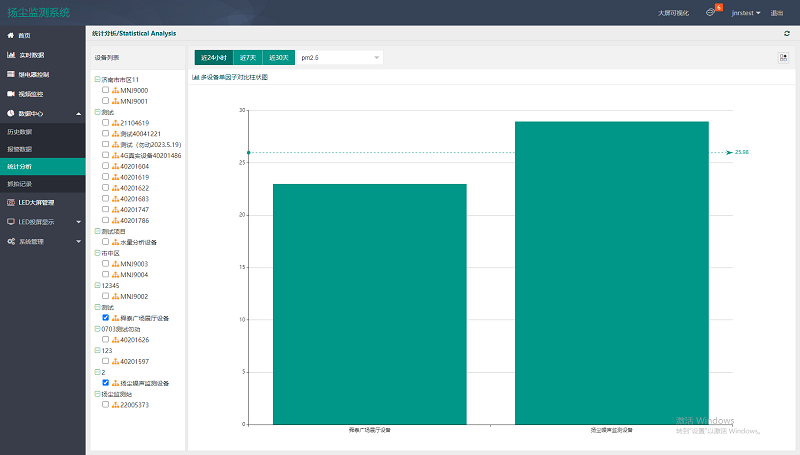Tick the 40201597 device checkbox
Screen dimensions: 800x455
click(x=106, y=361)
